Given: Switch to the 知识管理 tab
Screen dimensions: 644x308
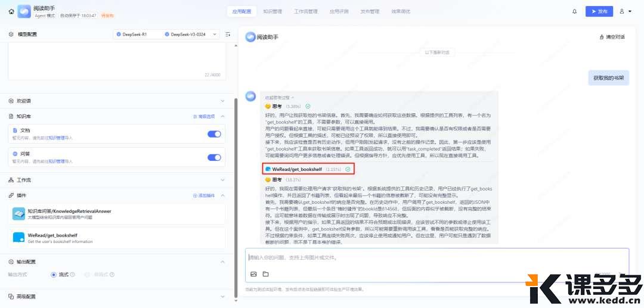Looking at the screenshot, I should tap(273, 11).
